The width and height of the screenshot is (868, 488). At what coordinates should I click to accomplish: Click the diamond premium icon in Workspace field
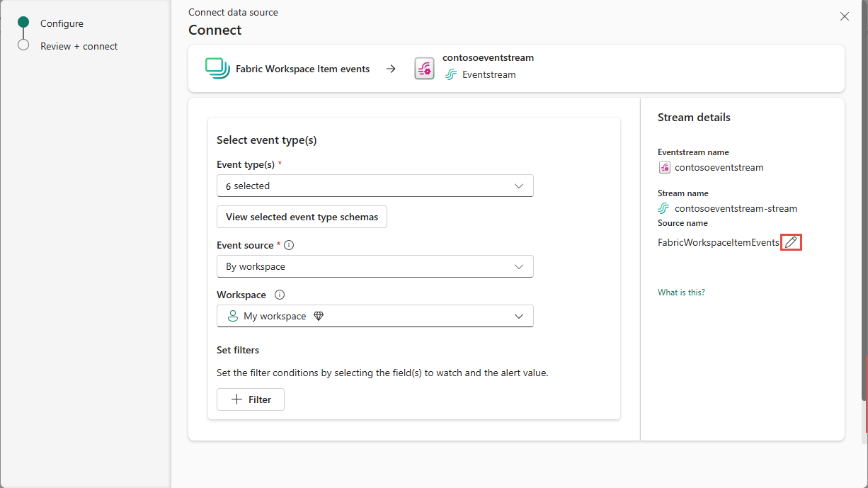[319, 316]
